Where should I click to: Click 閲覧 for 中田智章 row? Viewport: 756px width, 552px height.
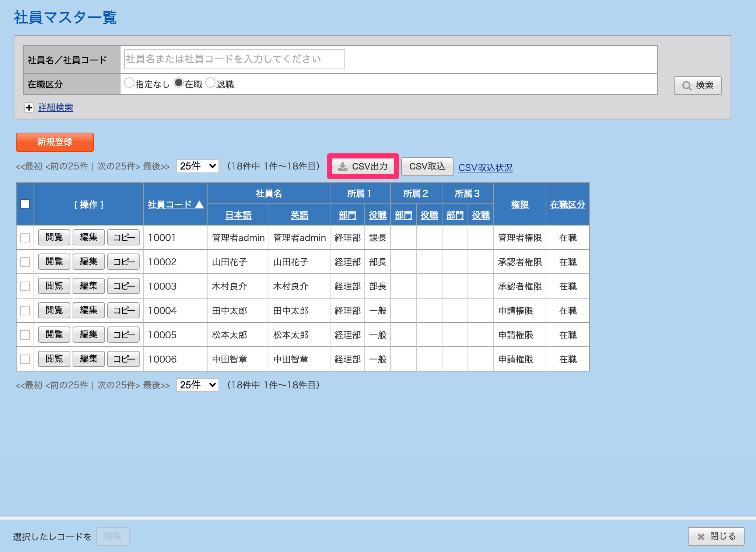(x=54, y=359)
